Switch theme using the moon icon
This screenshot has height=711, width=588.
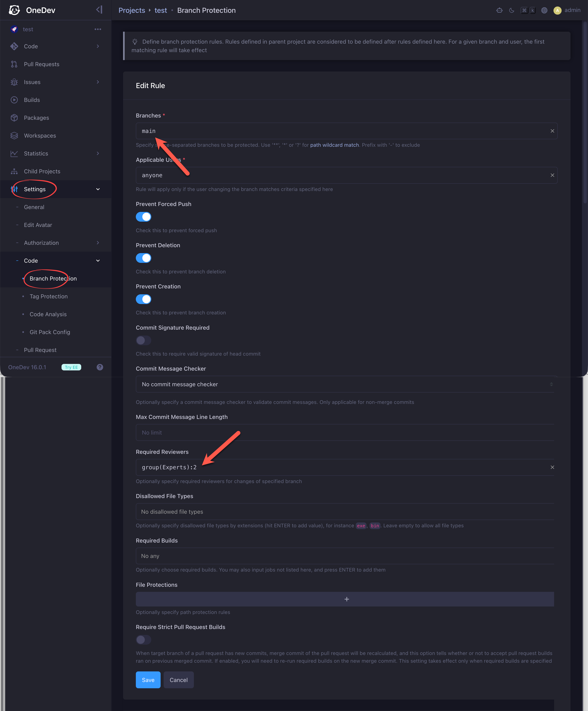pyautogui.click(x=511, y=10)
